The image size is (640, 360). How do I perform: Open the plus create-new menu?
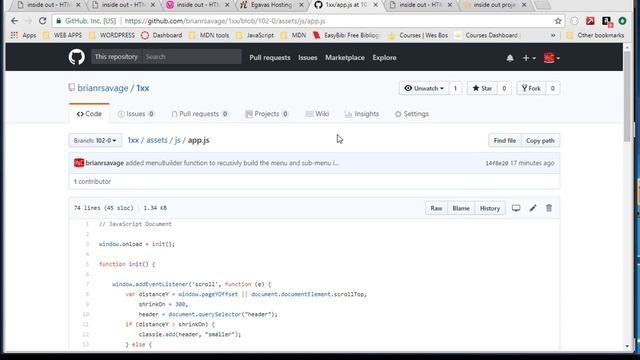(529, 58)
